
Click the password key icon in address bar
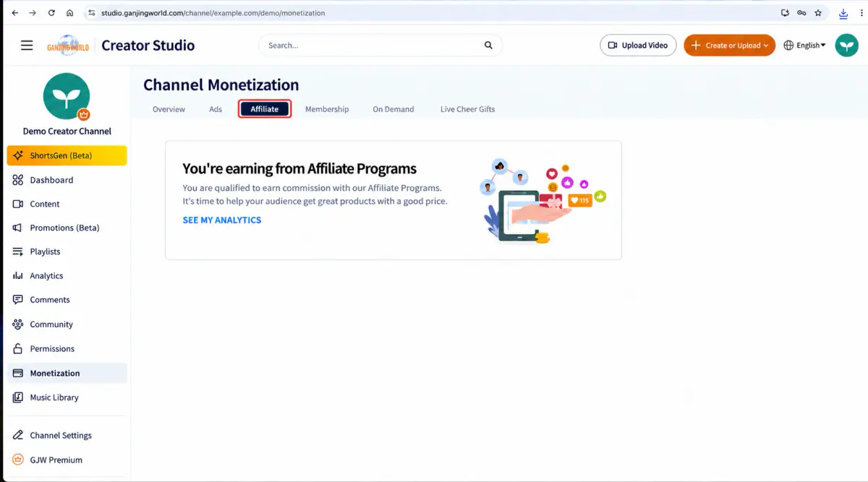click(801, 13)
